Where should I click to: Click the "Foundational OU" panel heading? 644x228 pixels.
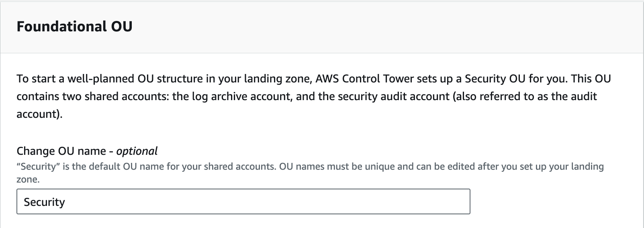(x=74, y=27)
